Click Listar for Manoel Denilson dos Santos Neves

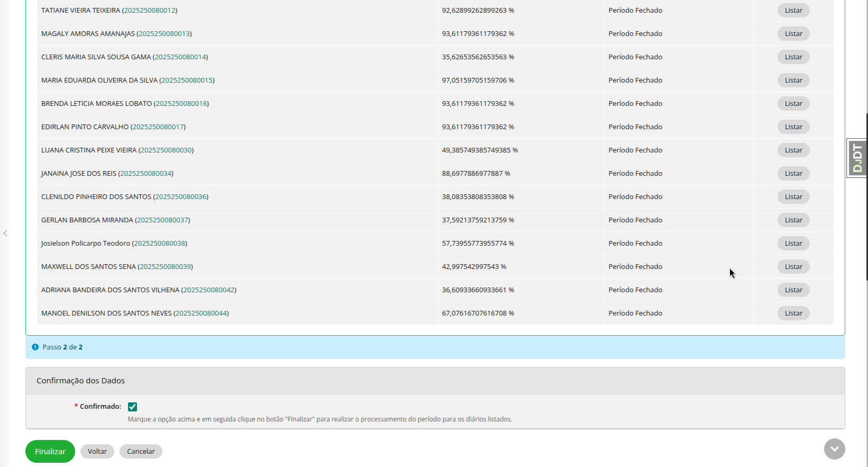(793, 313)
